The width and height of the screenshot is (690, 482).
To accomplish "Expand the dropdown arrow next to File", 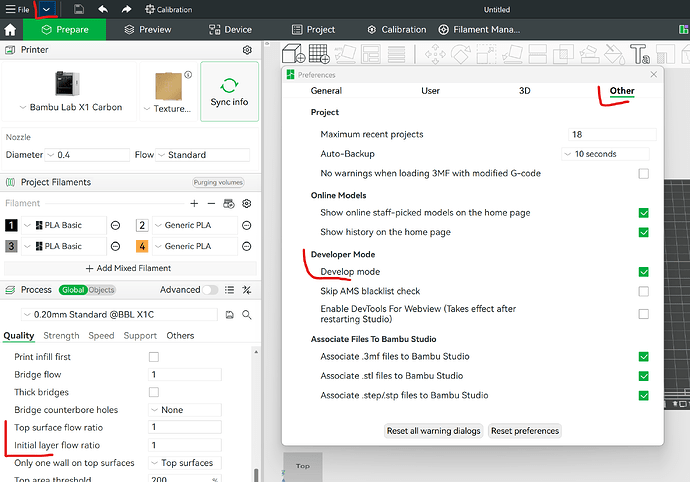I will (x=46, y=9).
